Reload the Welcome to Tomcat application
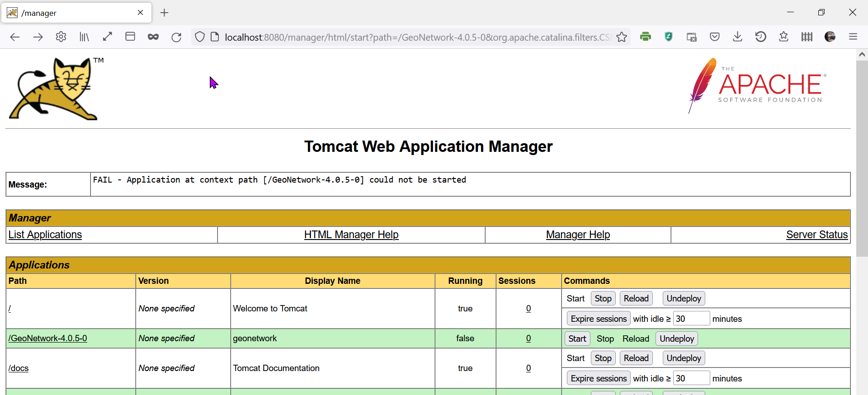The width and height of the screenshot is (868, 395). 636,299
